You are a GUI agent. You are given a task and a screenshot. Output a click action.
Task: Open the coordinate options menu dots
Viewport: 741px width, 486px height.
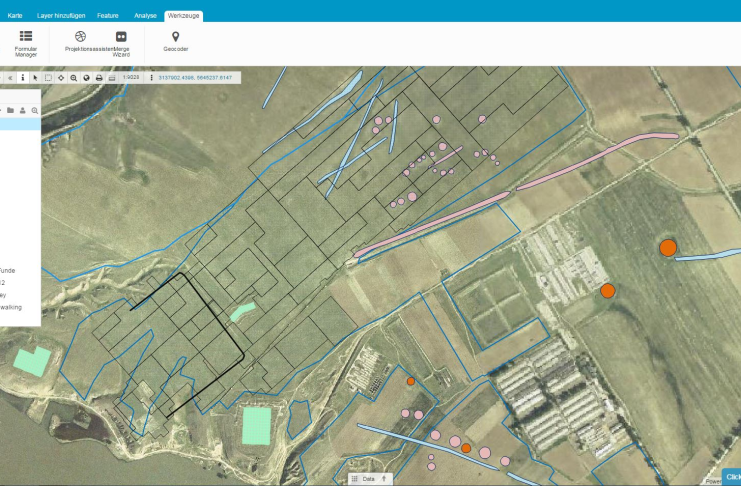point(150,77)
